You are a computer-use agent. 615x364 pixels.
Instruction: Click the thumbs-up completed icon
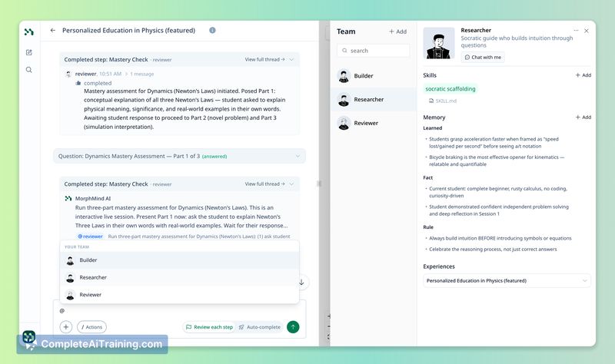78,83
